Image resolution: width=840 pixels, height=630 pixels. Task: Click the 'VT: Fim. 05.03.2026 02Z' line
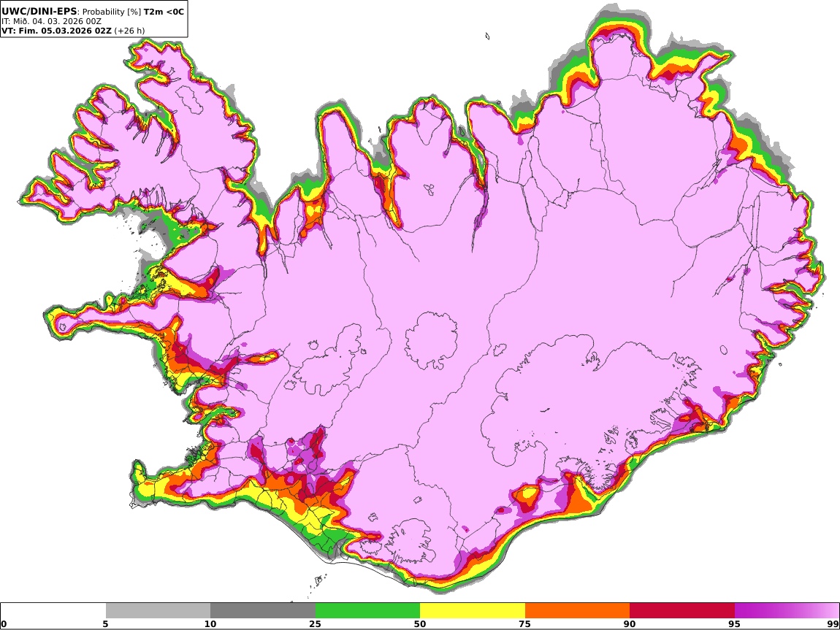coord(57,31)
